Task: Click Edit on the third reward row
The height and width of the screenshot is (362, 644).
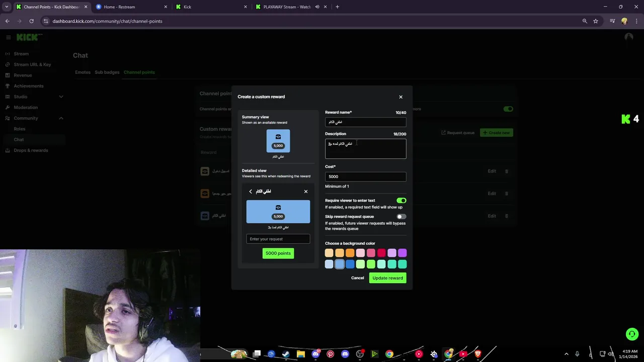Action: (x=492, y=216)
